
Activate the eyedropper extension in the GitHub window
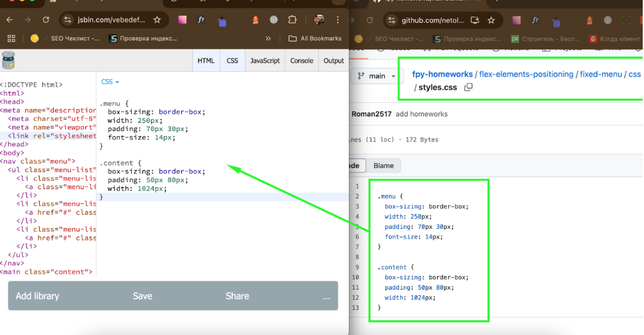(556, 21)
